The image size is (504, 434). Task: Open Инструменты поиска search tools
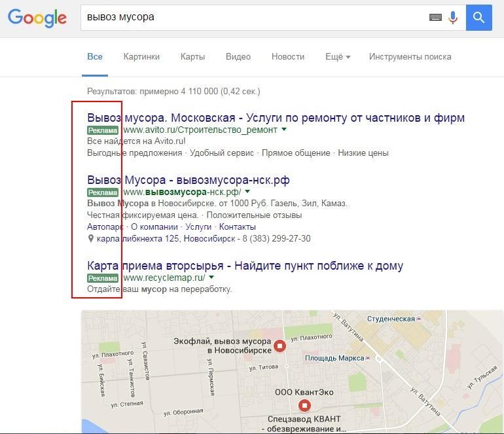[x=410, y=57]
